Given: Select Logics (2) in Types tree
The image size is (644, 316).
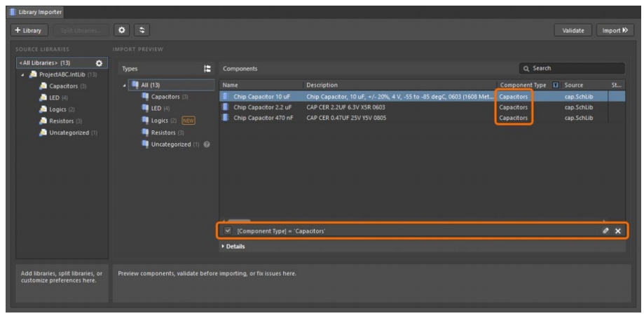Looking at the screenshot, I should [163, 121].
